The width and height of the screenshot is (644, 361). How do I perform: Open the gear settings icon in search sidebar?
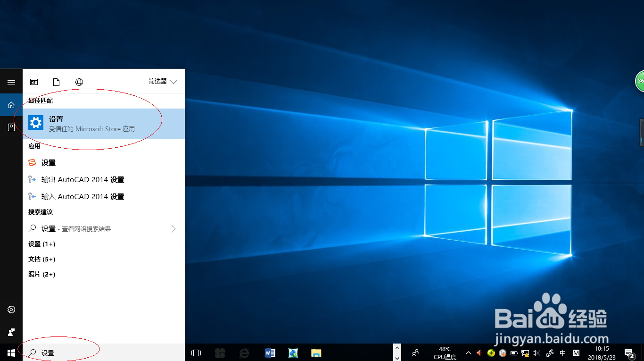[x=11, y=310]
